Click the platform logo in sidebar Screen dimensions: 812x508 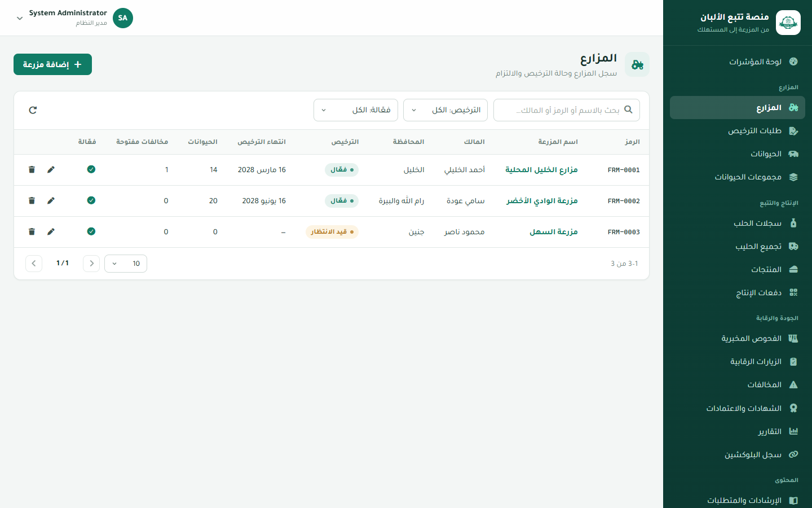[788, 23]
